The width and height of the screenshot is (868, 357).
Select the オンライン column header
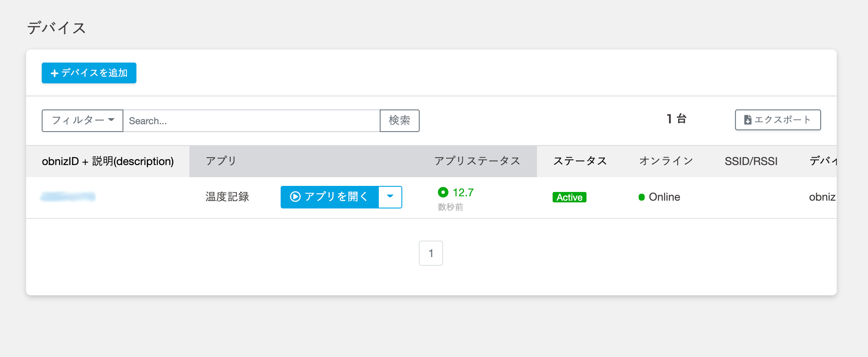pyautogui.click(x=666, y=161)
